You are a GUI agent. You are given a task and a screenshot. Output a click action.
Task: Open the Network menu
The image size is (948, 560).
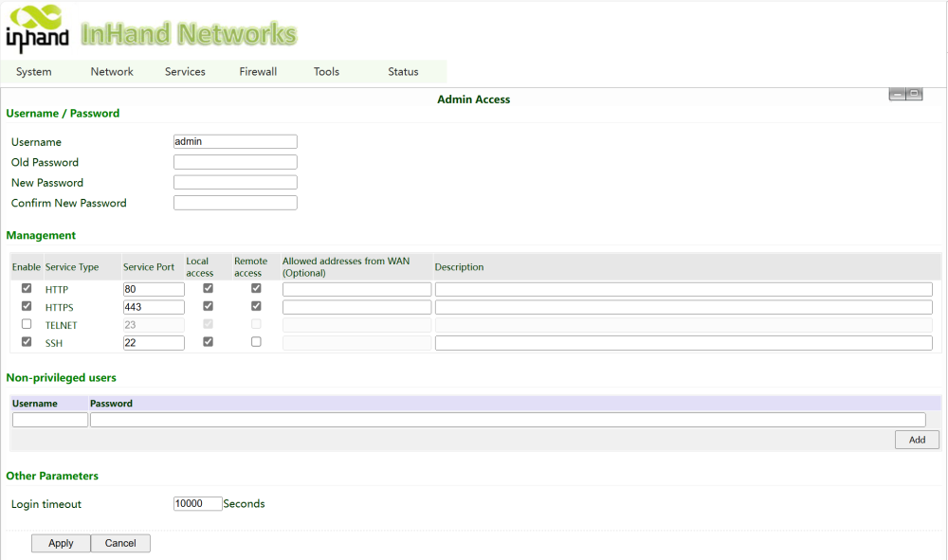pos(112,72)
